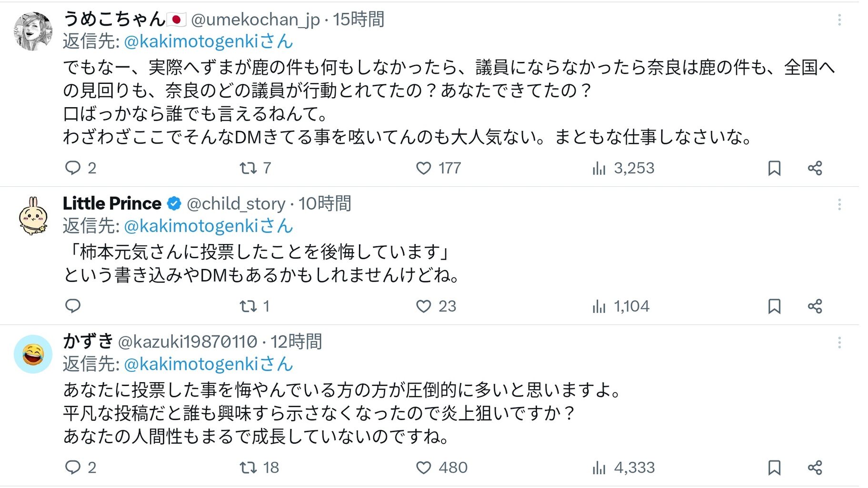868x488 pixels.
Task: Retweet the post with 18 retweets
Action: click(x=248, y=467)
